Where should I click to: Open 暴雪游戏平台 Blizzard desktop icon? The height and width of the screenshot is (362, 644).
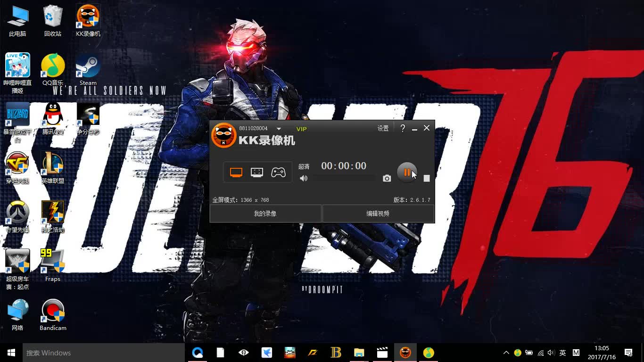(17, 123)
